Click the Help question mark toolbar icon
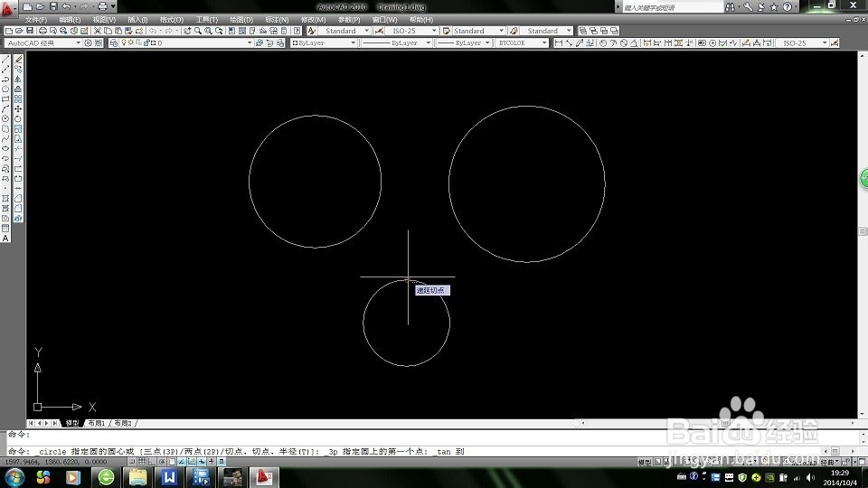This screenshot has width=868, height=488. (297, 31)
